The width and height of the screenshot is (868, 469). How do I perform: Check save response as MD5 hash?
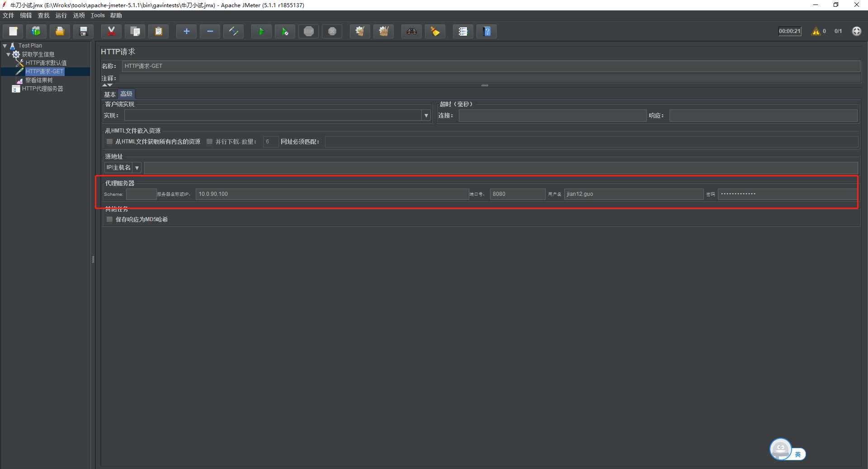pos(109,219)
